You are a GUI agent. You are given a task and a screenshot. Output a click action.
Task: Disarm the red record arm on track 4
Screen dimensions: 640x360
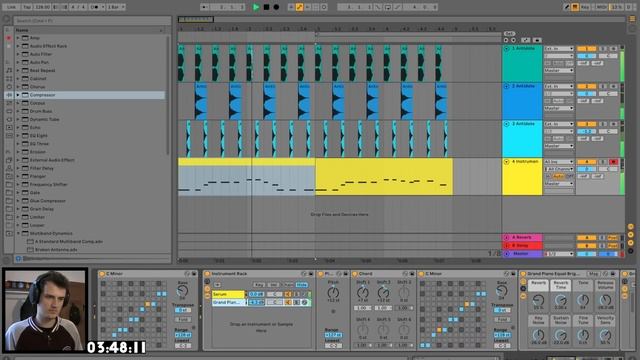[613, 162]
